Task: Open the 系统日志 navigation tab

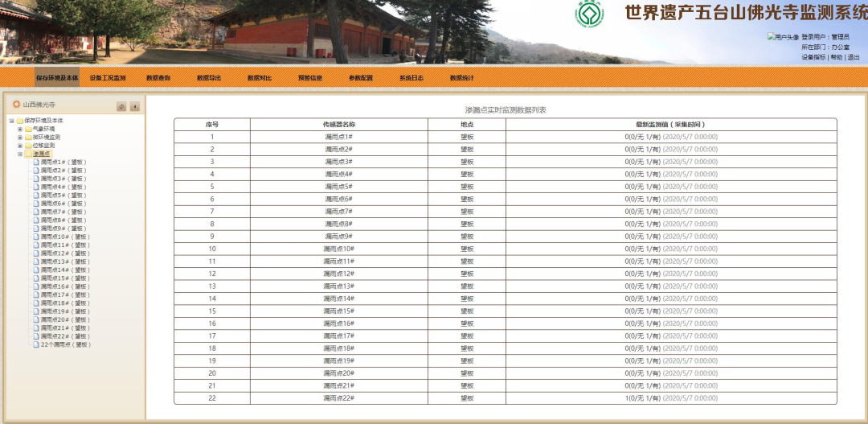Action: [411, 78]
